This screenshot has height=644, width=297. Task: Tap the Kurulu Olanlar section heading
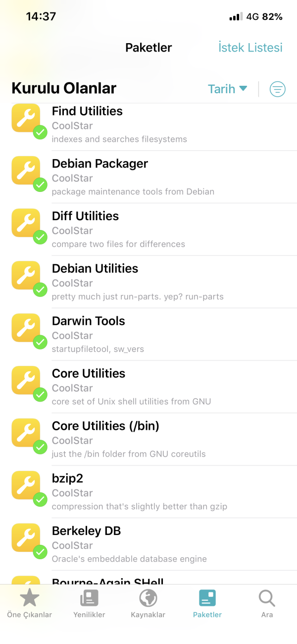tap(64, 89)
